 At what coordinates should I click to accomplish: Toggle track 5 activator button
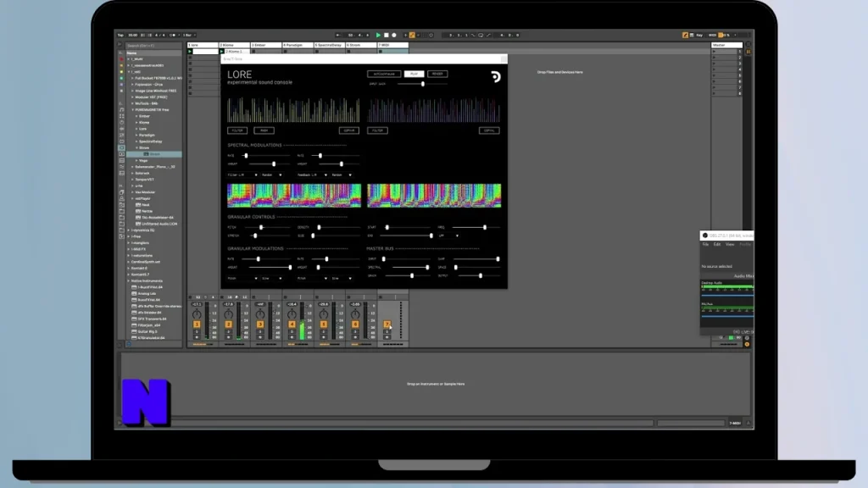[323, 324]
